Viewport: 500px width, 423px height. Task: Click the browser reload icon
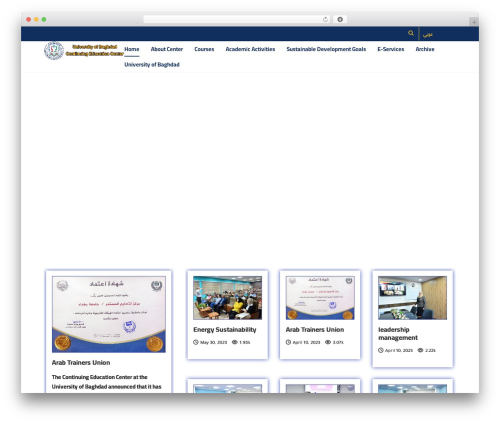[x=325, y=19]
